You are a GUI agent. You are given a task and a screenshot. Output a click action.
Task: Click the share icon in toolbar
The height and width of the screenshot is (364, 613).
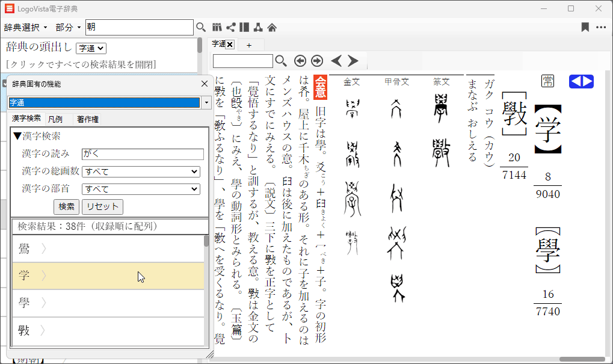[230, 27]
